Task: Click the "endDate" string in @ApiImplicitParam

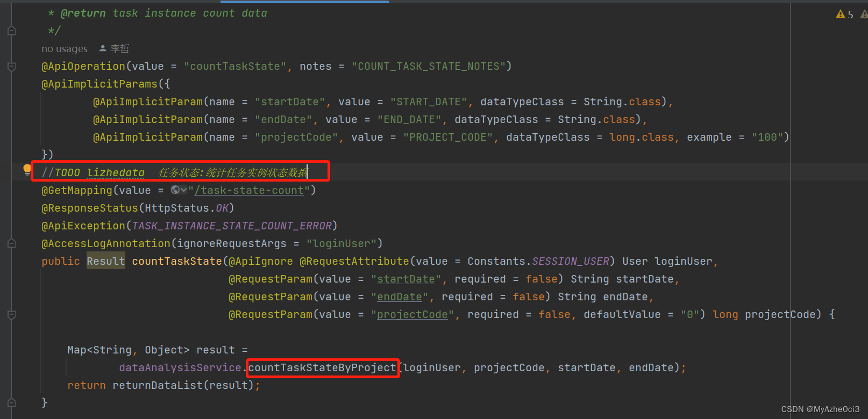Action: 283,119
